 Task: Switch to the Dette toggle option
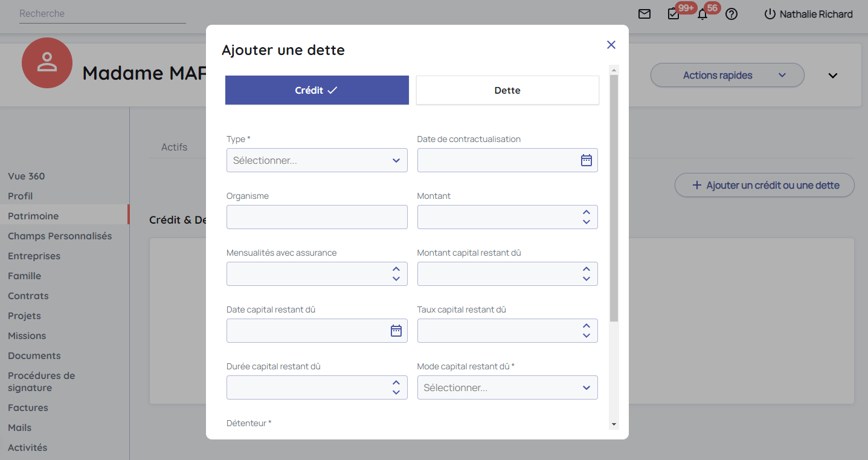click(507, 90)
